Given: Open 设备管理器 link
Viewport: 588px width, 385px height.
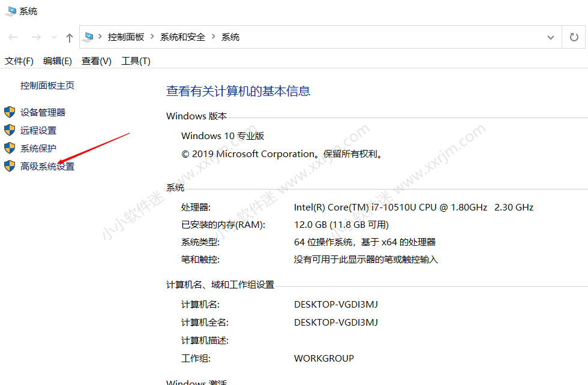Looking at the screenshot, I should point(43,113).
